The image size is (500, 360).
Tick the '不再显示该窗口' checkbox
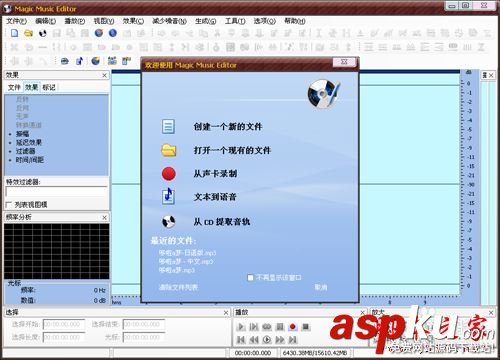[251, 277]
